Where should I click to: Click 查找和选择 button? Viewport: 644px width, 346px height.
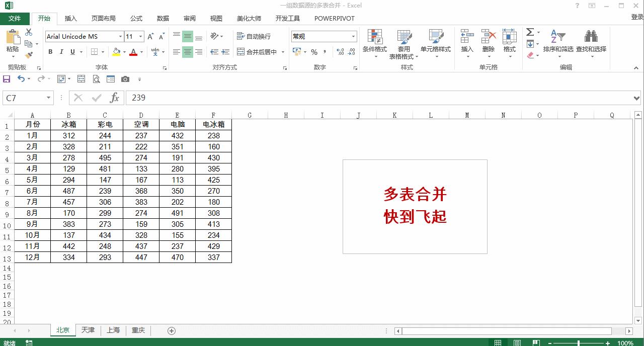[591, 44]
